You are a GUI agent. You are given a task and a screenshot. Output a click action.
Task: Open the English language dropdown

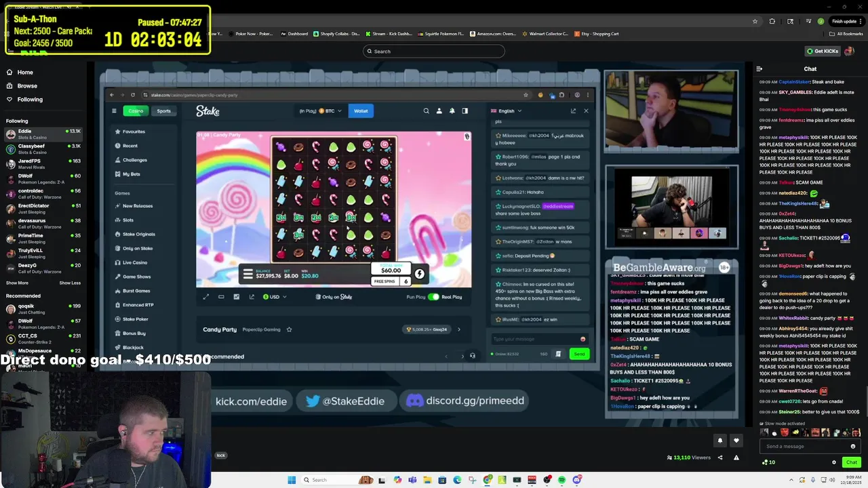507,111
